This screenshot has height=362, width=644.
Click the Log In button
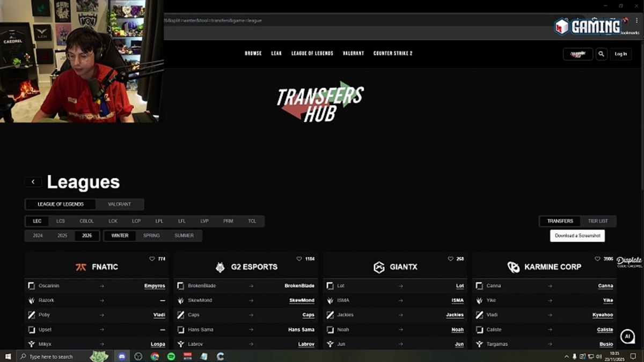[620, 54]
